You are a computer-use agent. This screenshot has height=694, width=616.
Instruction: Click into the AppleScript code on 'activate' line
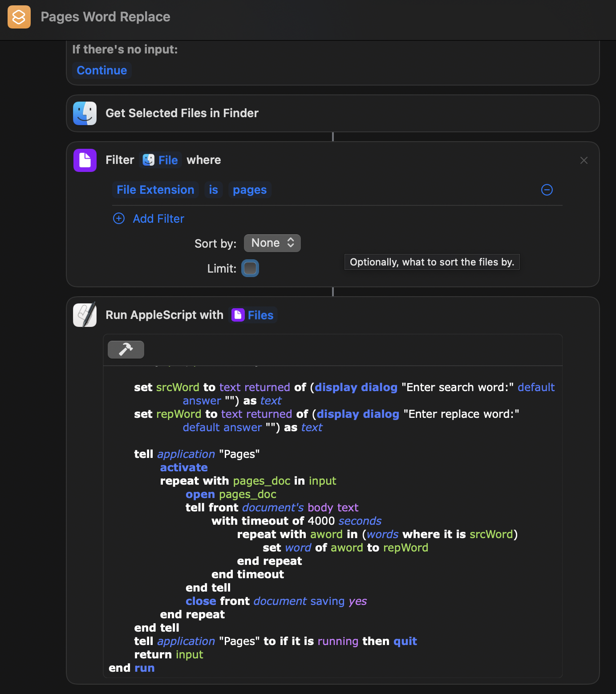tap(184, 467)
